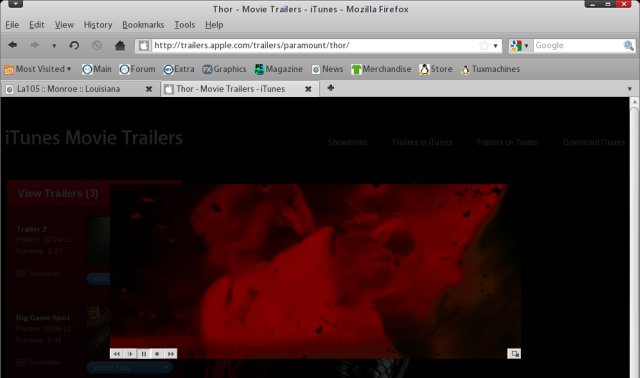The image size is (640, 378).
Task: Reload the current page
Action: point(74,45)
